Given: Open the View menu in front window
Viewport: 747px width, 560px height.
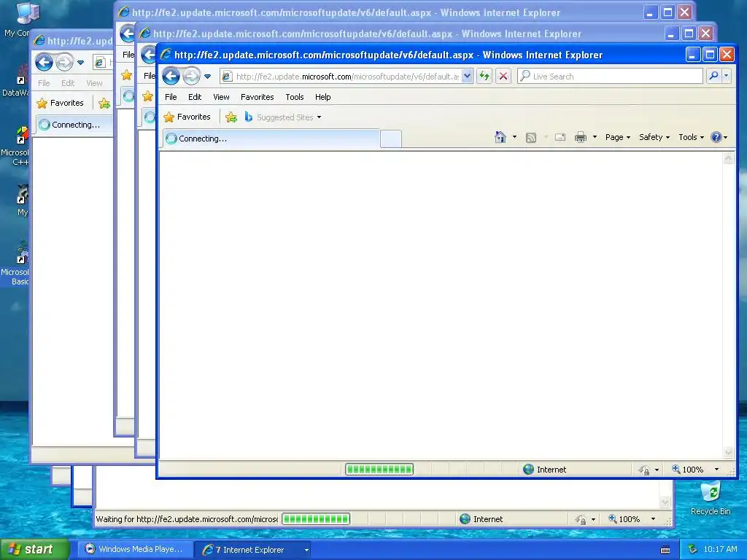Looking at the screenshot, I should pyautogui.click(x=221, y=97).
